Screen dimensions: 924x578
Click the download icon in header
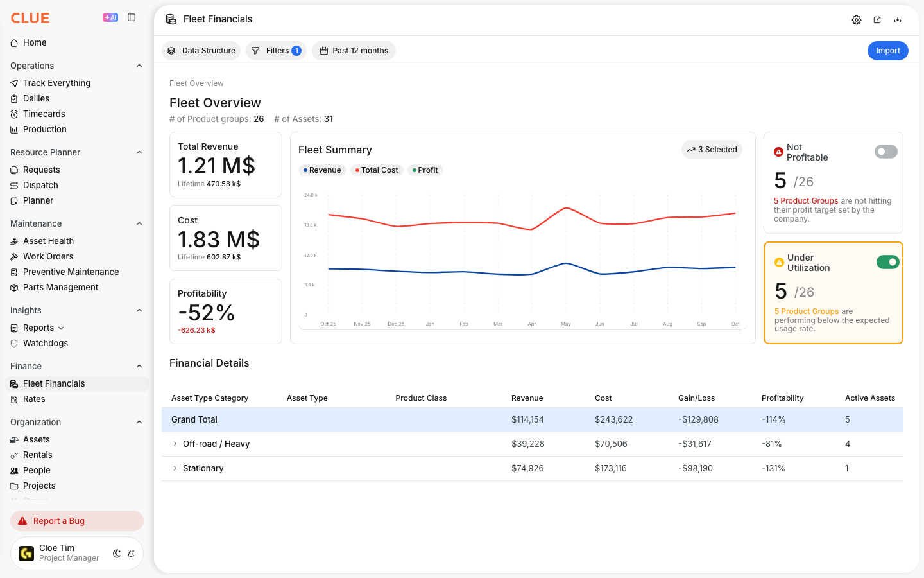click(x=898, y=20)
